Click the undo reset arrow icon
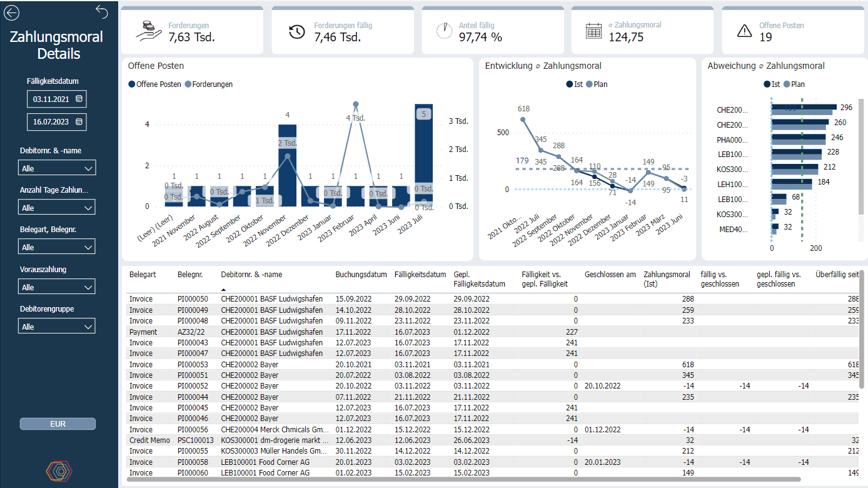 (102, 11)
